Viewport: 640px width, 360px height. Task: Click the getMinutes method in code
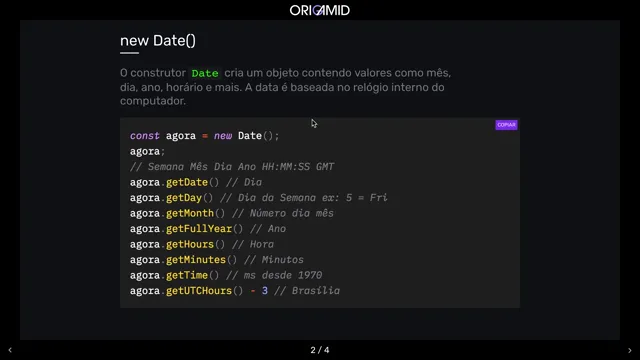(196, 260)
